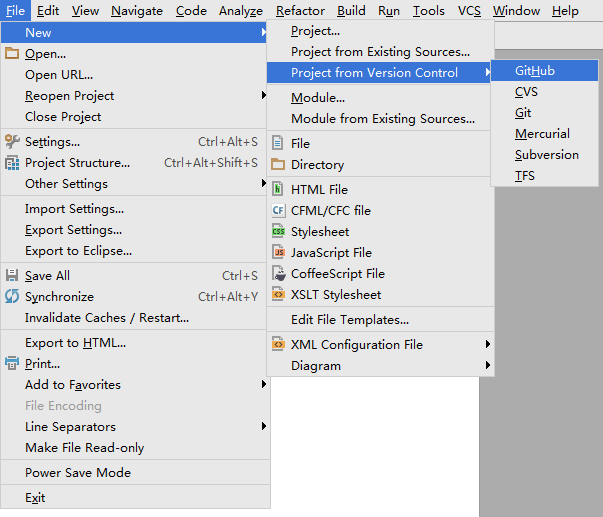603x517 pixels.
Task: Click the File document icon in New submenu
Action: (x=278, y=143)
